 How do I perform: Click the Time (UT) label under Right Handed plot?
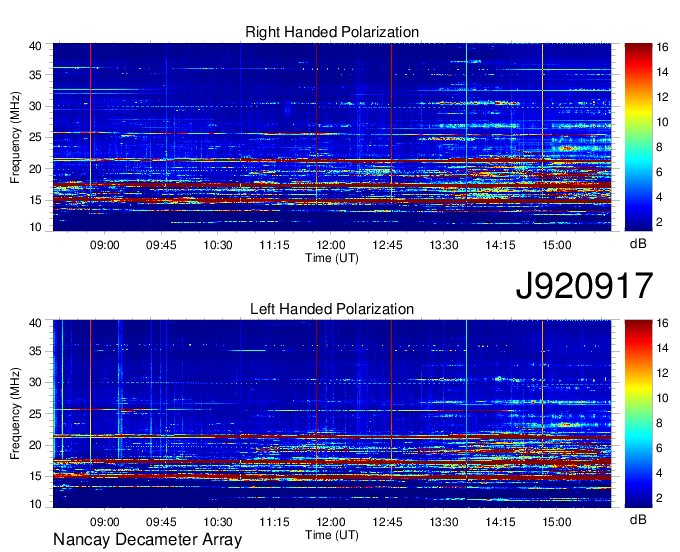[x=332, y=258]
